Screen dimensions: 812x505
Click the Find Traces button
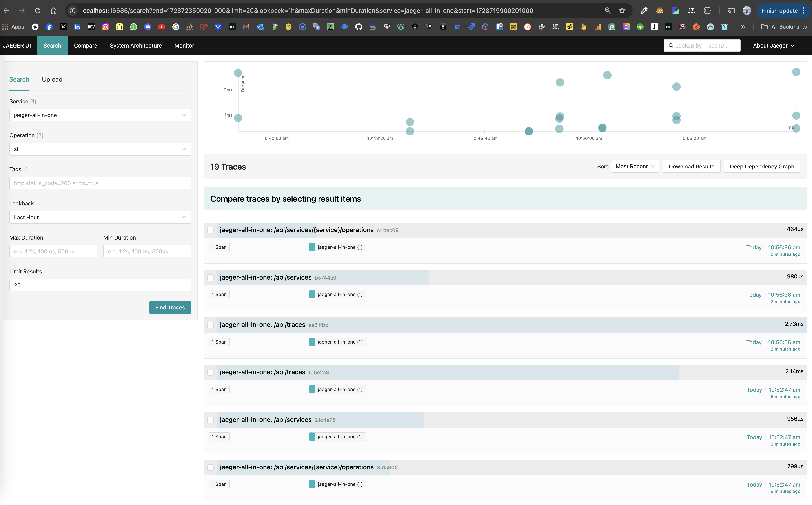pyautogui.click(x=170, y=307)
